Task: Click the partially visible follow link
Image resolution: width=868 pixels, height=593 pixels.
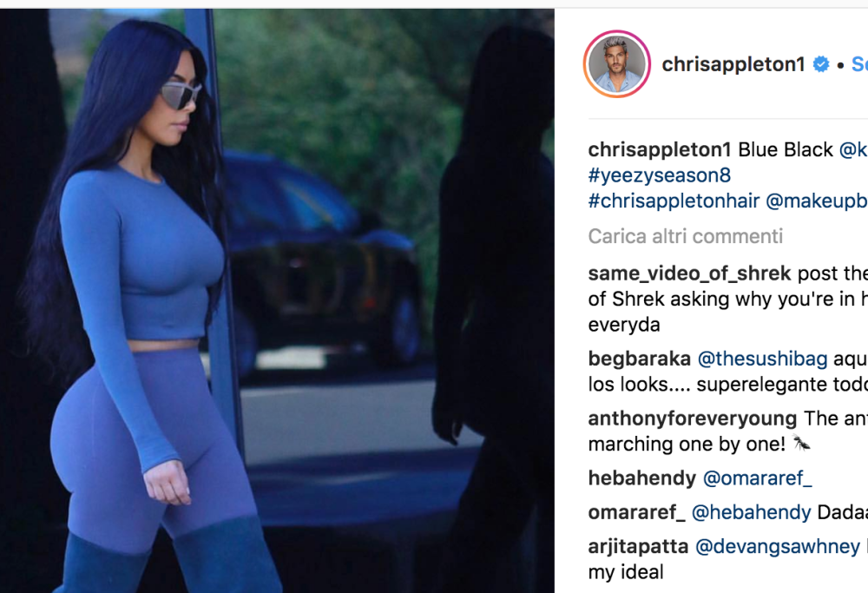Action: tap(859, 64)
